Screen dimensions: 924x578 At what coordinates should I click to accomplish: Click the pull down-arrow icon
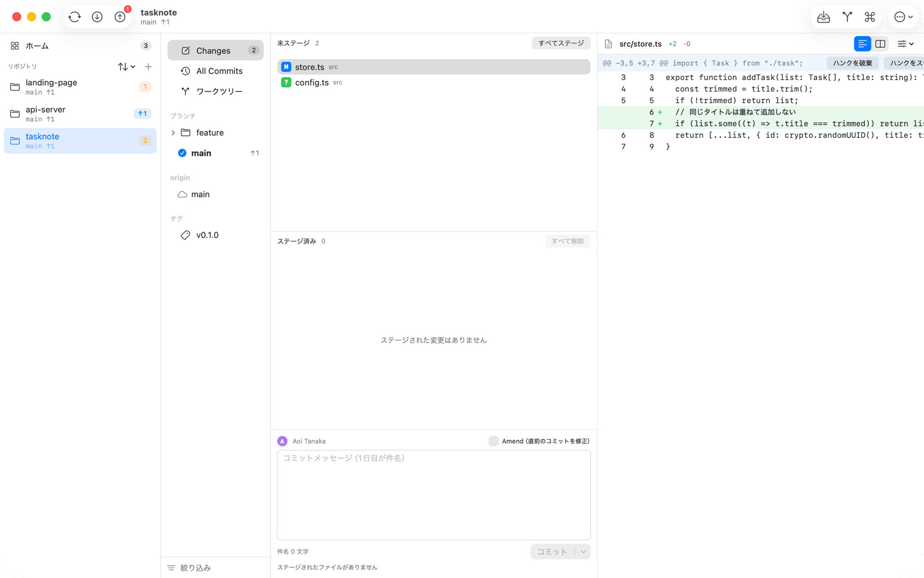97,17
